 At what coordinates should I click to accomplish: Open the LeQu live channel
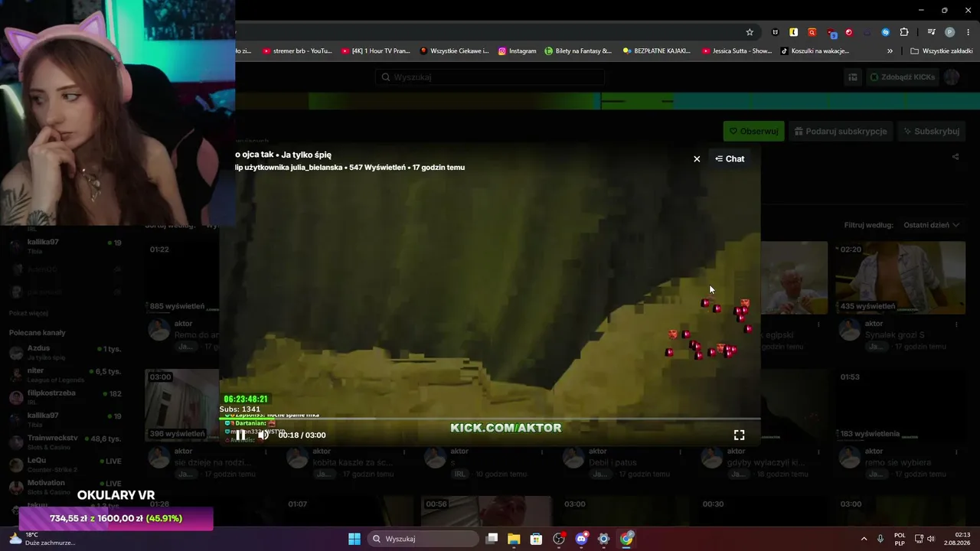(x=64, y=465)
